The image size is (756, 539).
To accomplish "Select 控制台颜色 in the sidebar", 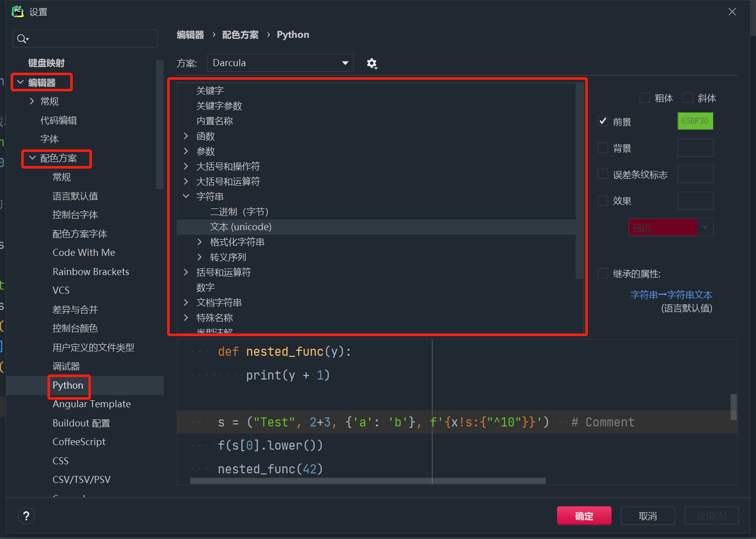I will point(75,328).
